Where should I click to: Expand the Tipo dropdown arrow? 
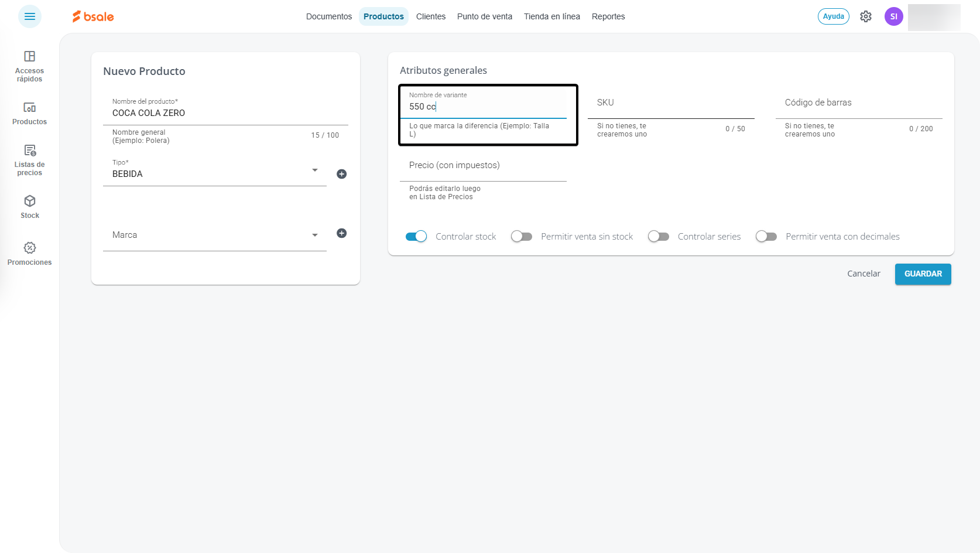click(x=315, y=170)
